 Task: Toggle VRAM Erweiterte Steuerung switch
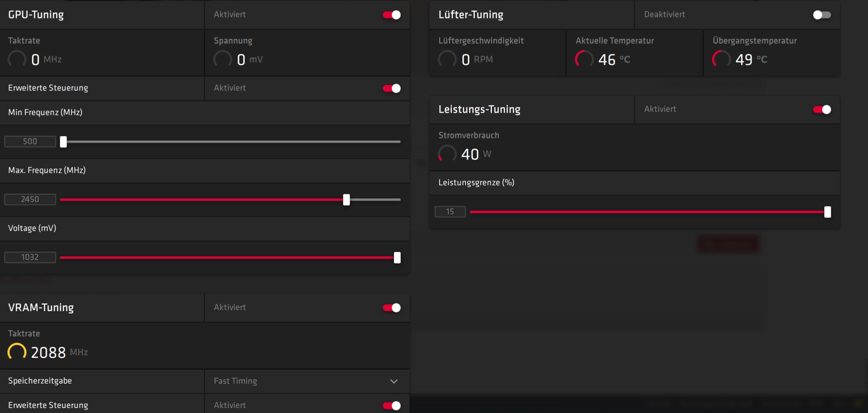(x=392, y=406)
